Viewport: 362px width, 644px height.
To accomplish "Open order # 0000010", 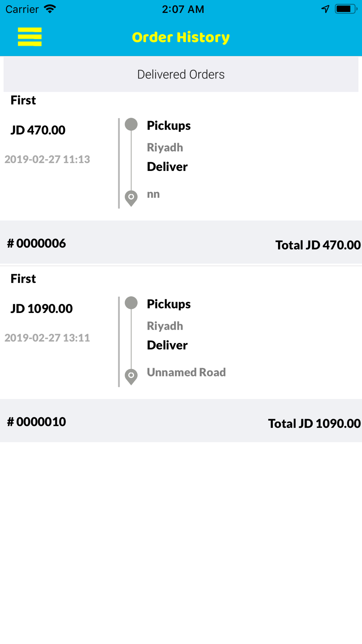I will (37, 422).
